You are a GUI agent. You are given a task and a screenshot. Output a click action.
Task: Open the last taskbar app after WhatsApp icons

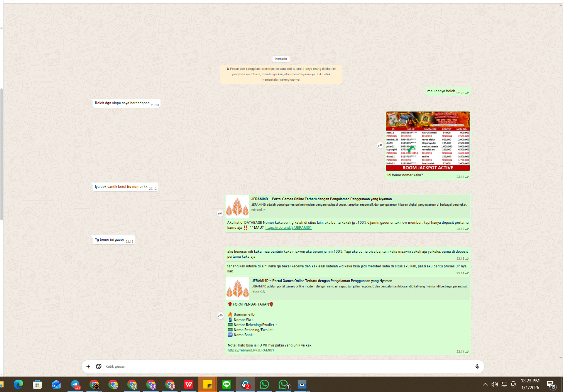(302, 384)
